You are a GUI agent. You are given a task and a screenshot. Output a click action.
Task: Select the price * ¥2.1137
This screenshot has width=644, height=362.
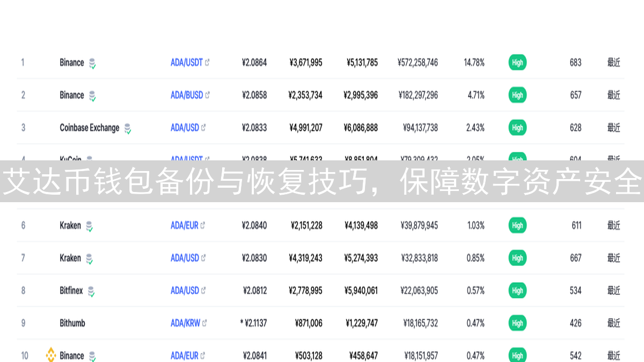253,323
